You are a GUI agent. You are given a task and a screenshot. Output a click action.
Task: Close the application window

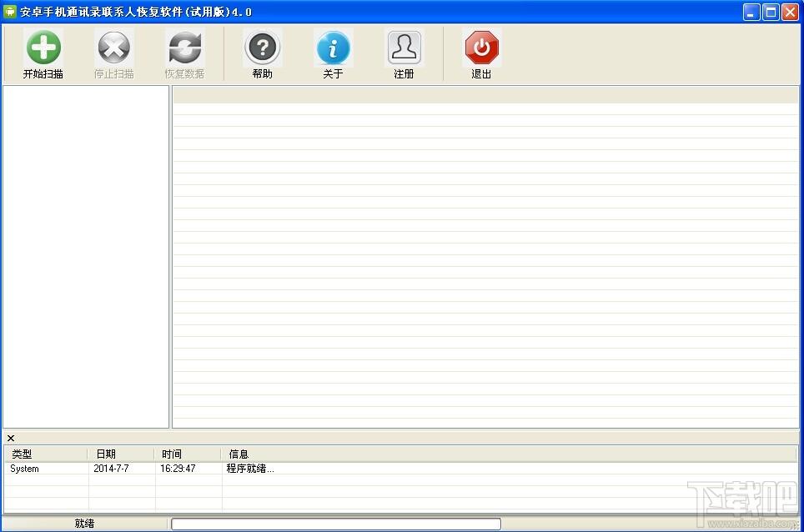click(790, 12)
